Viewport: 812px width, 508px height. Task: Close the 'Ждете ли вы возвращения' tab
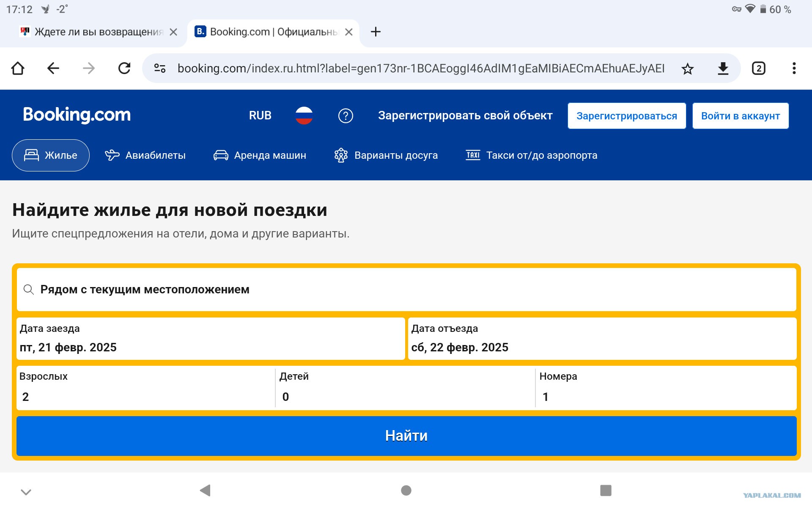coord(173,32)
